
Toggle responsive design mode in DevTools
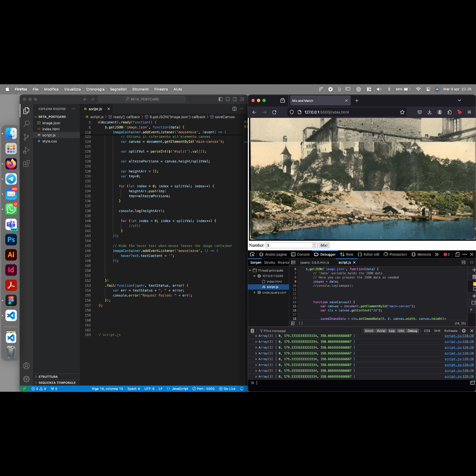pos(457,254)
